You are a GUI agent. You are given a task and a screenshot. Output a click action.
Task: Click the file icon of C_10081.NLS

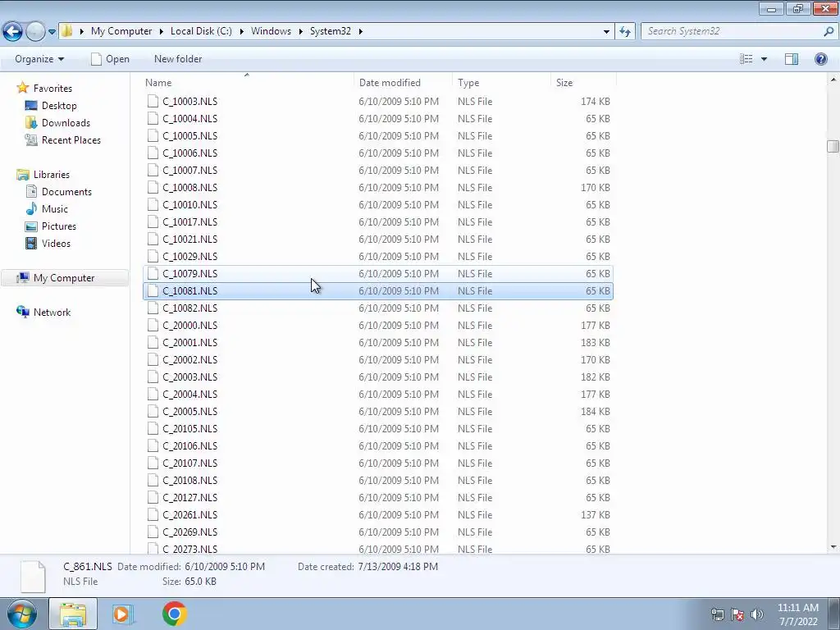click(153, 290)
